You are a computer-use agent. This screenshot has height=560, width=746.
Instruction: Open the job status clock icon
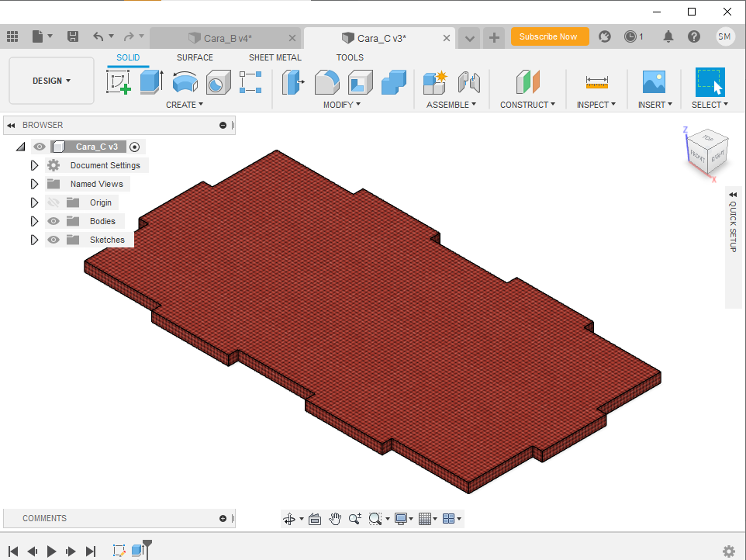(x=630, y=36)
